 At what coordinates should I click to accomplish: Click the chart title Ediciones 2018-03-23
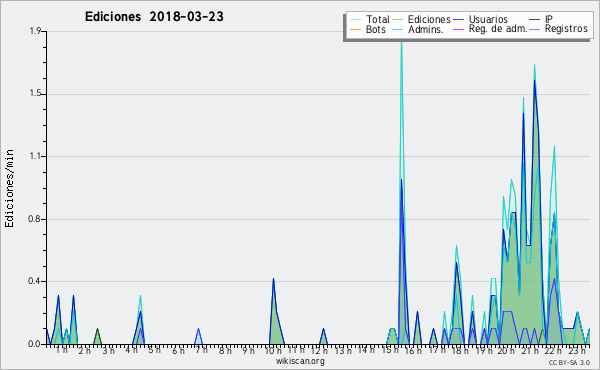[x=154, y=17]
